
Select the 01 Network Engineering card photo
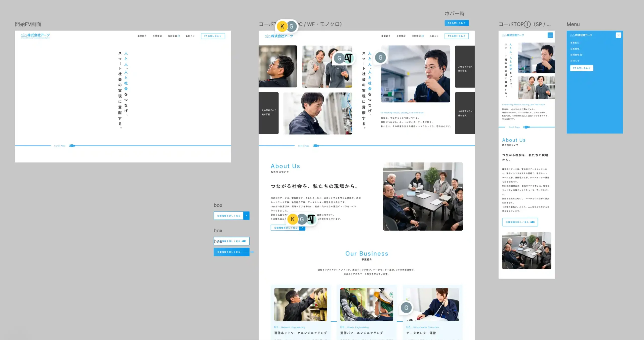pos(301,304)
